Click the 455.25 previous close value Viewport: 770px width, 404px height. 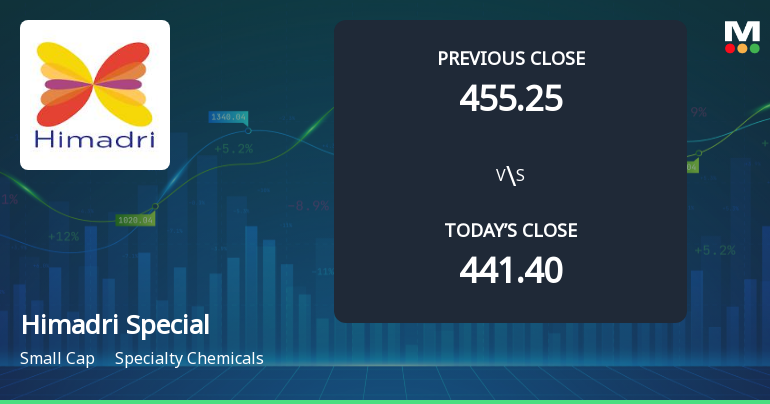[x=511, y=98]
